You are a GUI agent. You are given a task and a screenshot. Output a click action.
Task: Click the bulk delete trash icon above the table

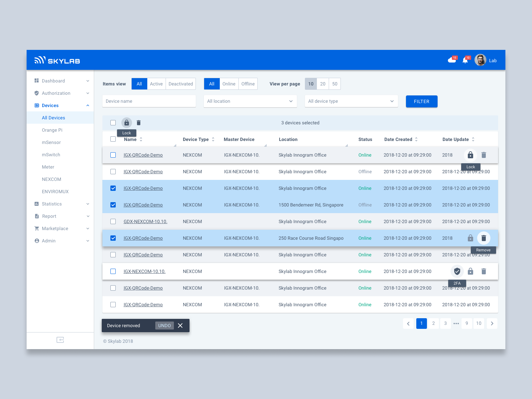click(x=139, y=122)
